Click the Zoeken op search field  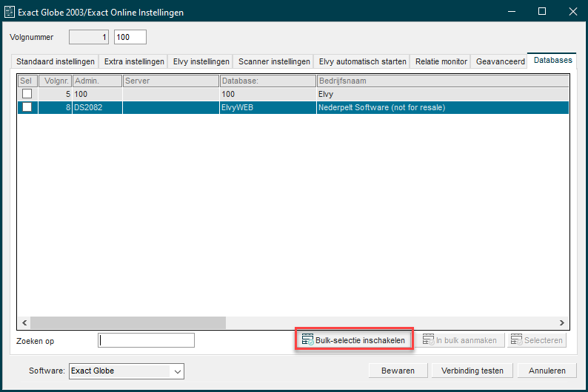pos(146,340)
